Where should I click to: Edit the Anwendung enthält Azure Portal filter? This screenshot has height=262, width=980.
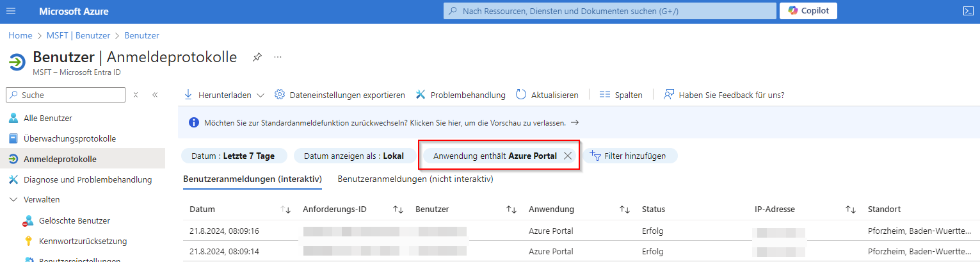click(x=495, y=156)
